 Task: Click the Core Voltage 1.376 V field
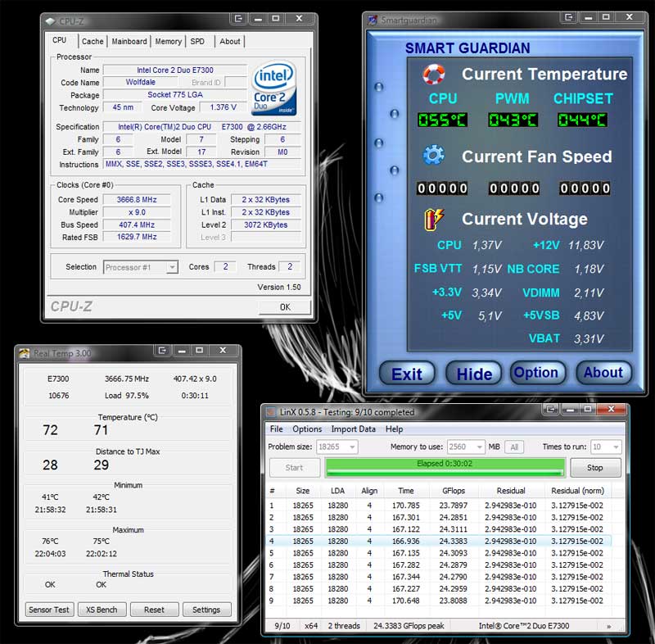point(223,107)
